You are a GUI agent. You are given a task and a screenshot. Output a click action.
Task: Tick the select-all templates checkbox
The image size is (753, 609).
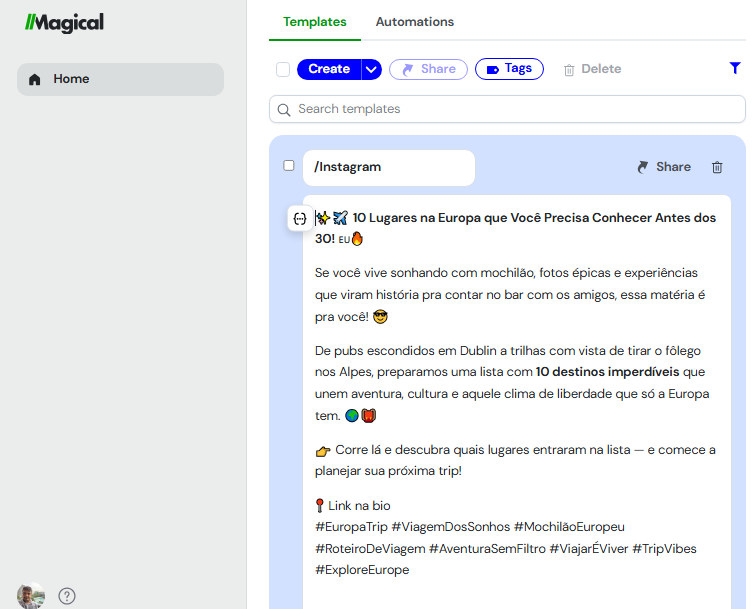pos(283,69)
